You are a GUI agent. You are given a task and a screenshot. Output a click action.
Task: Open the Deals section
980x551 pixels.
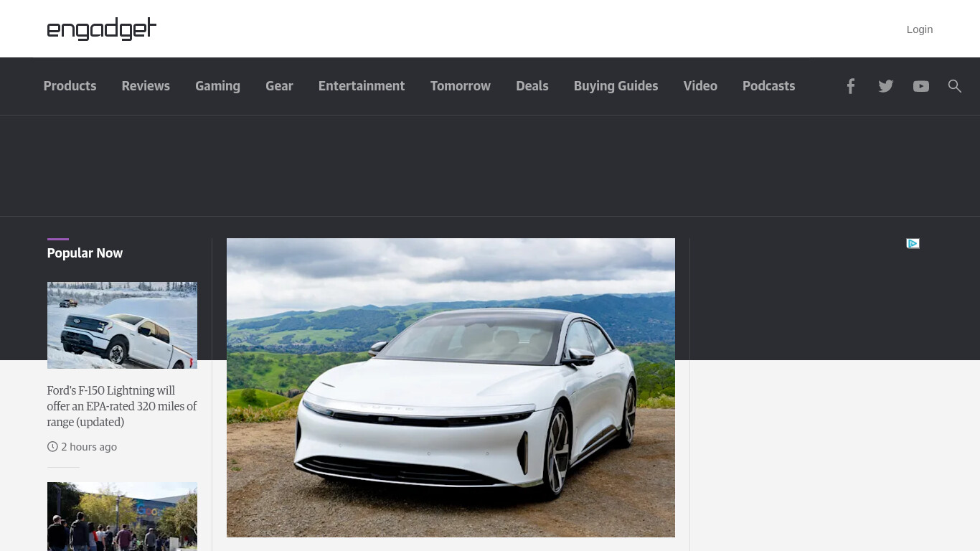[532, 86]
